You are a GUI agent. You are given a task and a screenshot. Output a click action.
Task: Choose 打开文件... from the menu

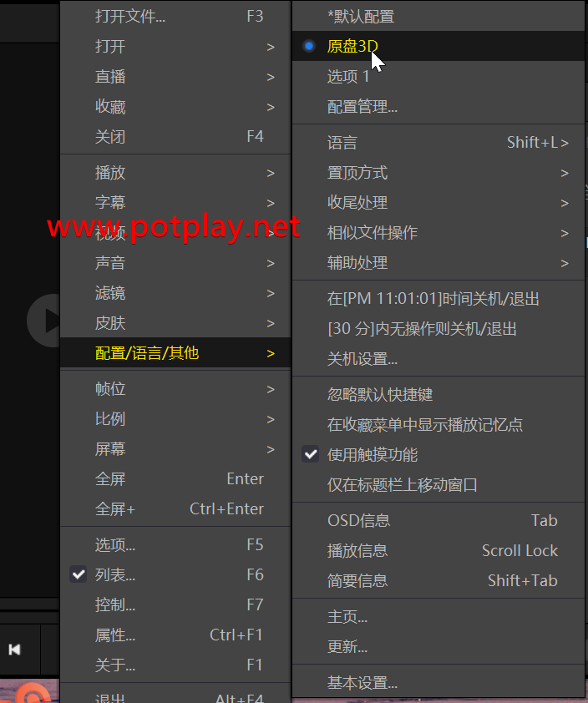[x=175, y=17]
